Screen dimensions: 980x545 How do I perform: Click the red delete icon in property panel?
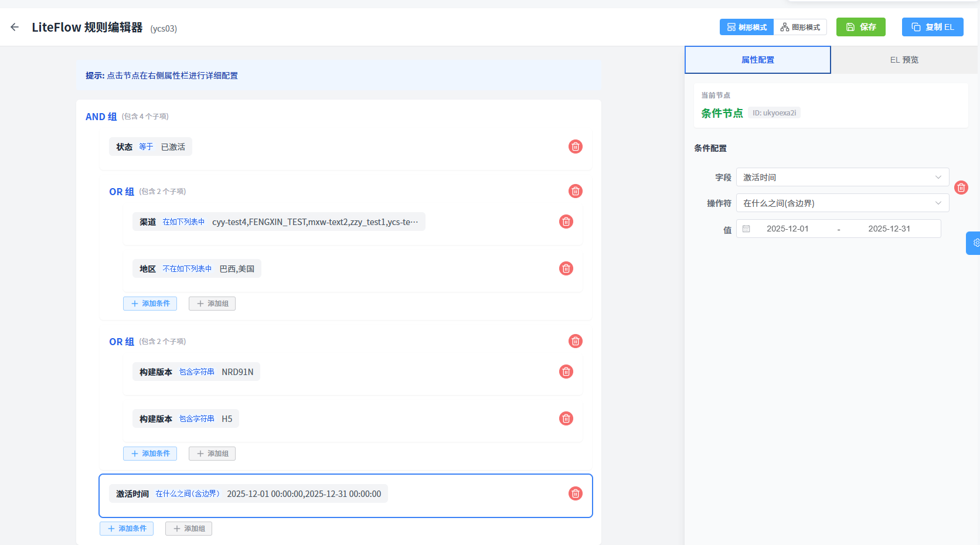click(x=961, y=188)
